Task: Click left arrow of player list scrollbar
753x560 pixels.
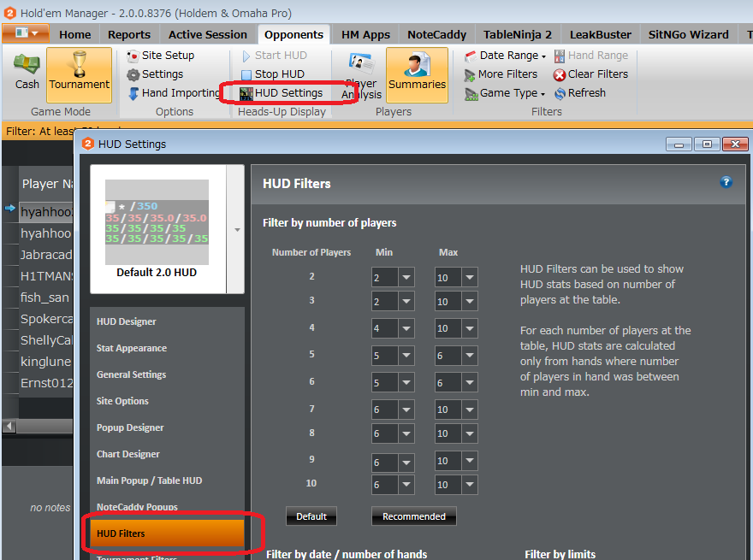Action: coord(9,426)
